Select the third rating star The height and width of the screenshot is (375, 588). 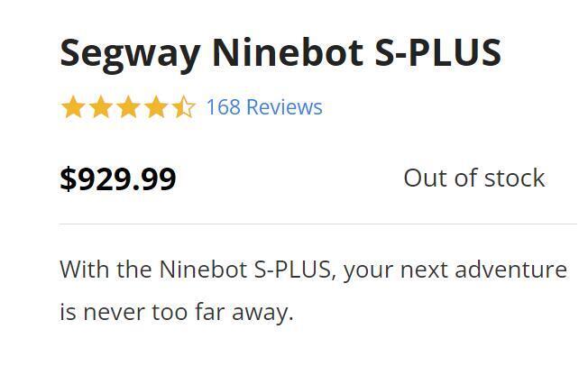click(x=128, y=108)
